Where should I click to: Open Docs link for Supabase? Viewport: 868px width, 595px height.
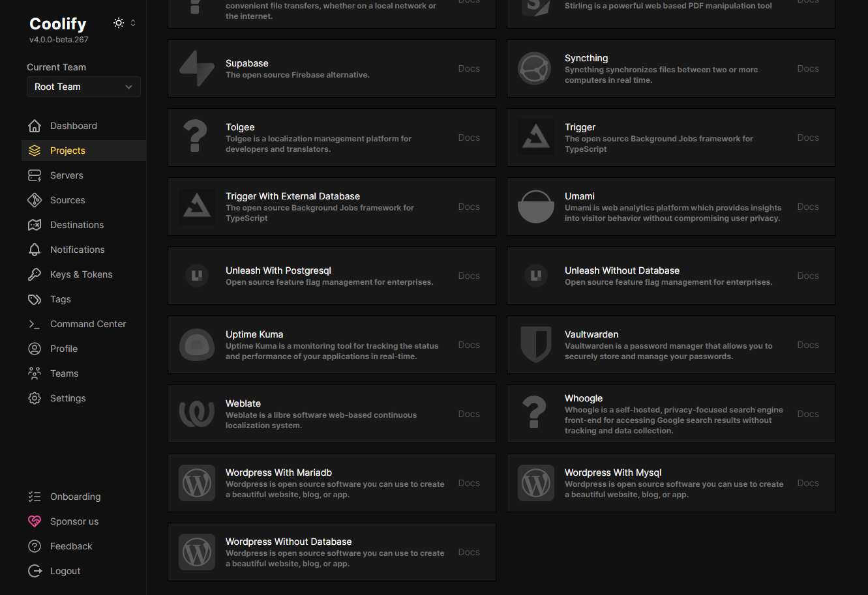click(469, 68)
